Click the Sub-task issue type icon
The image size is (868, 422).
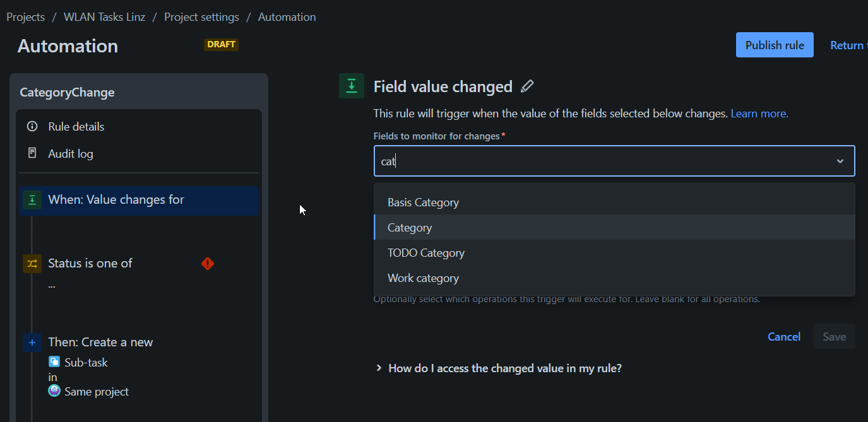(x=54, y=362)
